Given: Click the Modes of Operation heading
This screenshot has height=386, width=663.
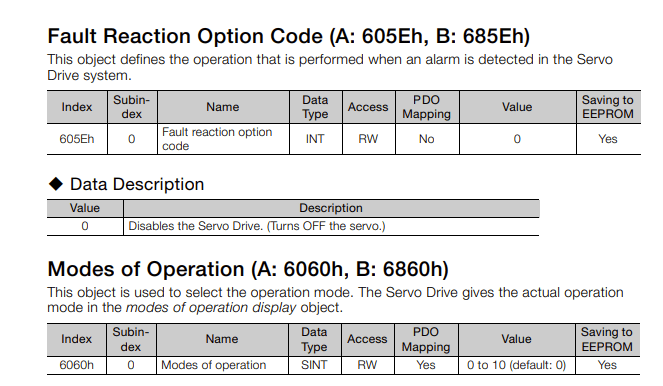Looking at the screenshot, I should (248, 269).
